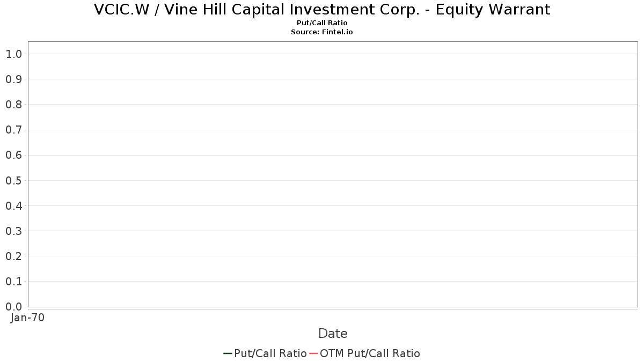Pick the 0.4 y-axis tick label
The height and width of the screenshot is (362, 644).
point(14,206)
